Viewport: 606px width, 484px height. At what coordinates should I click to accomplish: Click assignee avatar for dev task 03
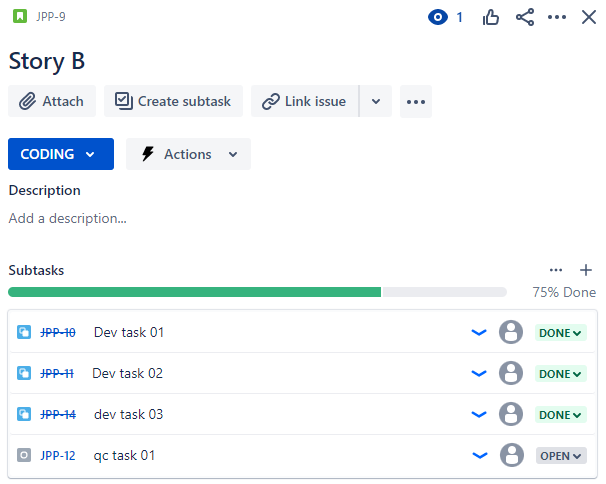[x=511, y=414]
